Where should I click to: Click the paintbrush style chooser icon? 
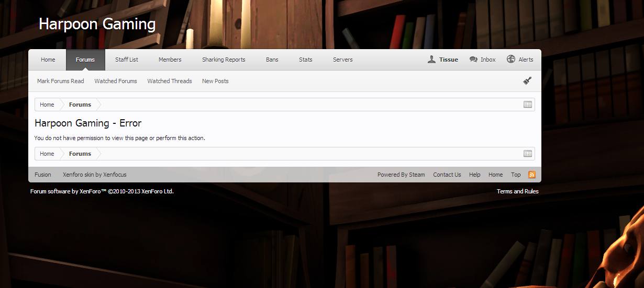point(527,81)
